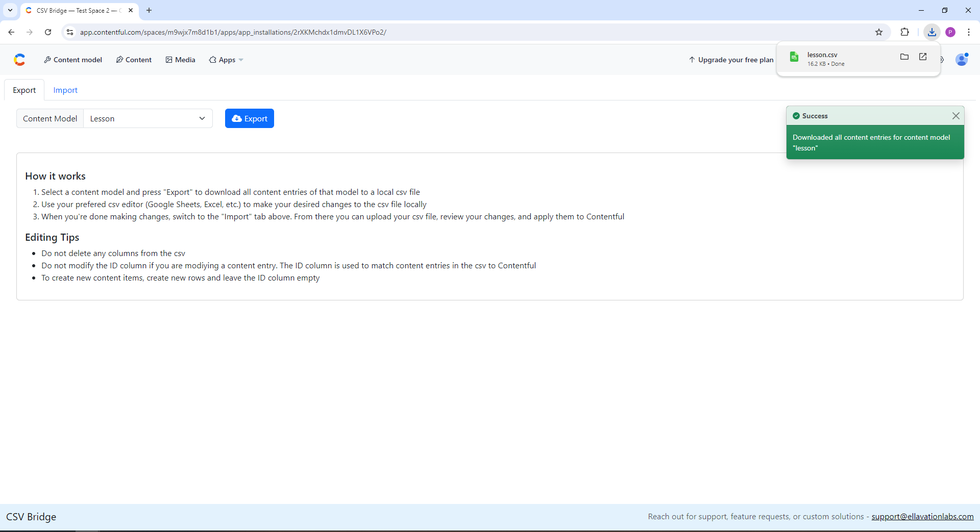View site information icon in address bar
980x532 pixels.
coord(70,32)
